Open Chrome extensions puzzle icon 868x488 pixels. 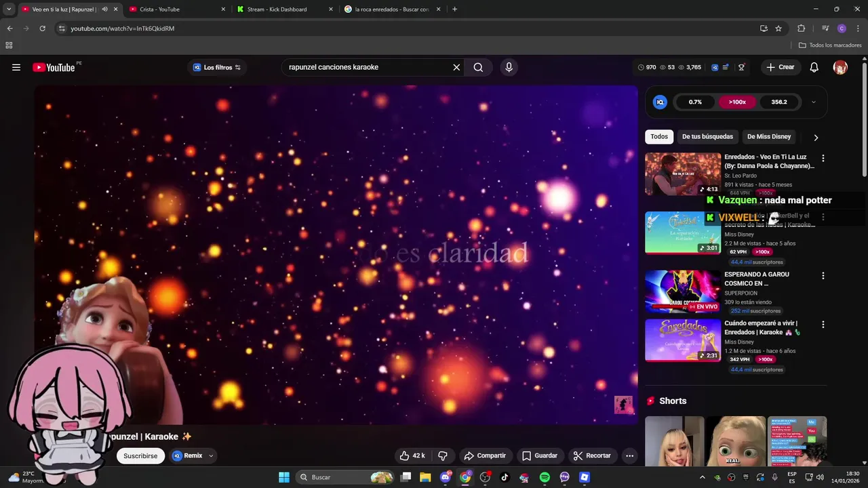tap(802, 28)
